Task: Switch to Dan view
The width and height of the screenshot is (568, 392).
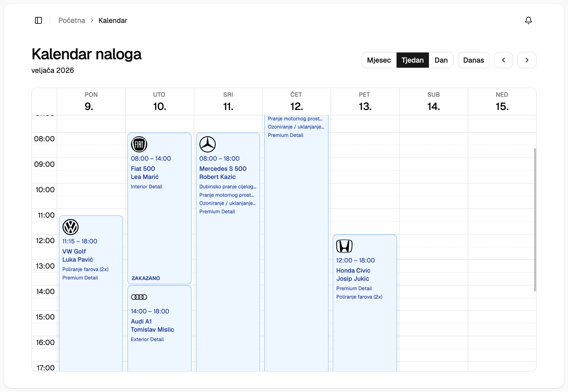Action: pyautogui.click(x=441, y=60)
